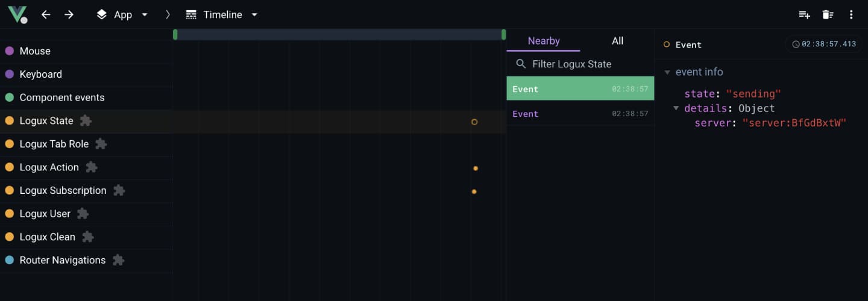Screen dimensions: 868x301
Task: Go back with the left arrow
Action: [46, 14]
